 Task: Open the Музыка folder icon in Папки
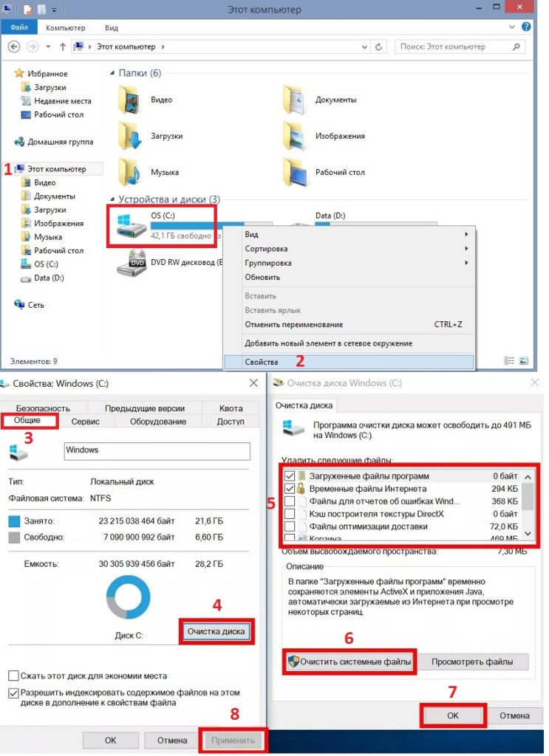tap(129, 172)
